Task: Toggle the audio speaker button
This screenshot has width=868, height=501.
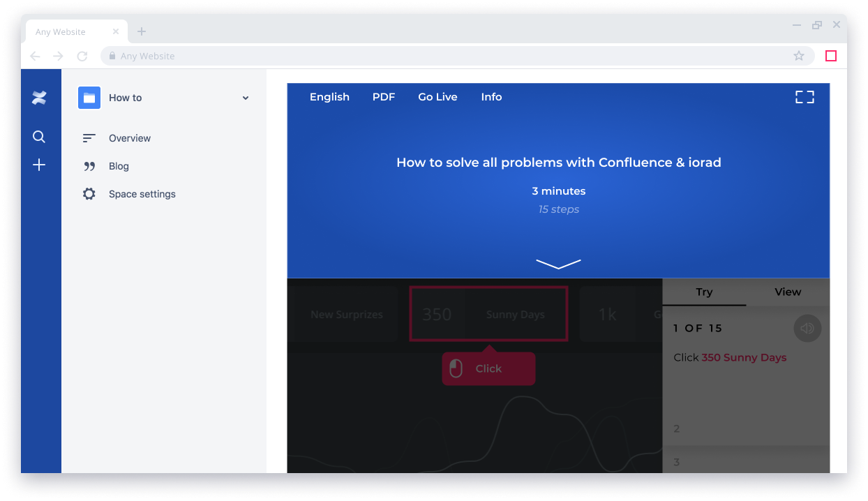Action: [x=807, y=328]
